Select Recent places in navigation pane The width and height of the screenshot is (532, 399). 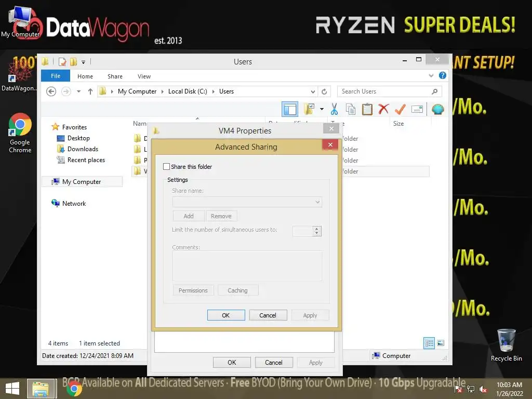click(x=86, y=160)
